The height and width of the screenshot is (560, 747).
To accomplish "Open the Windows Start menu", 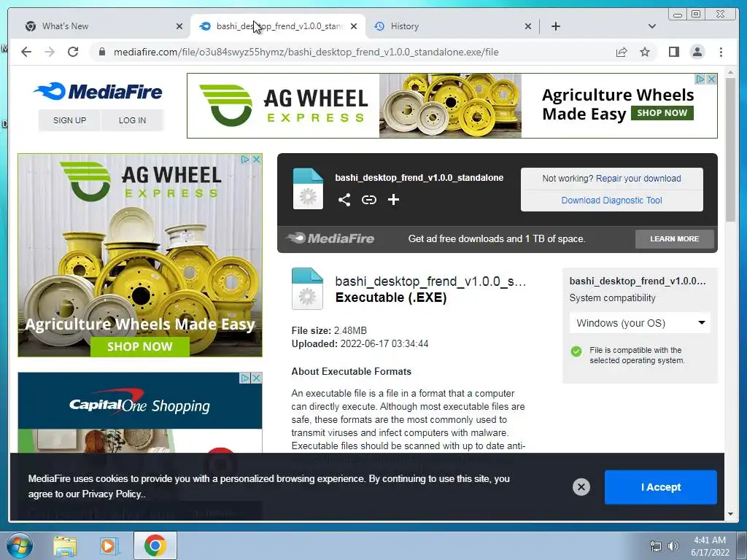I will pyautogui.click(x=19, y=545).
